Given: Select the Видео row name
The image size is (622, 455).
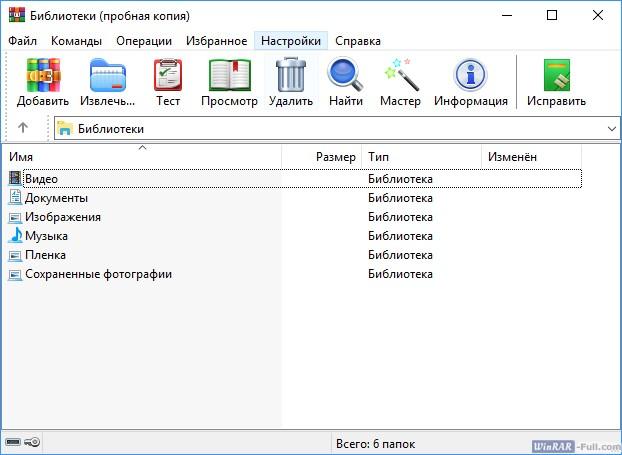Looking at the screenshot, I should pos(41,179).
